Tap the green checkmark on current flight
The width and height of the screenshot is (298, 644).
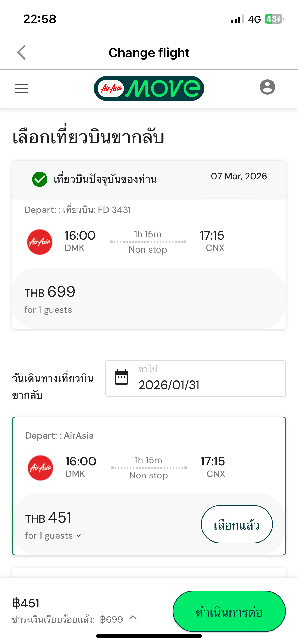[40, 179]
